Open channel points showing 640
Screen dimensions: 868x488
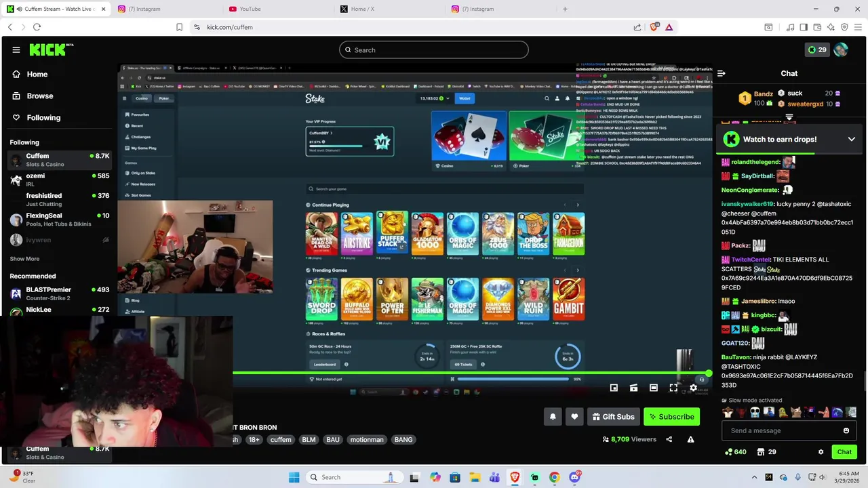(x=735, y=451)
